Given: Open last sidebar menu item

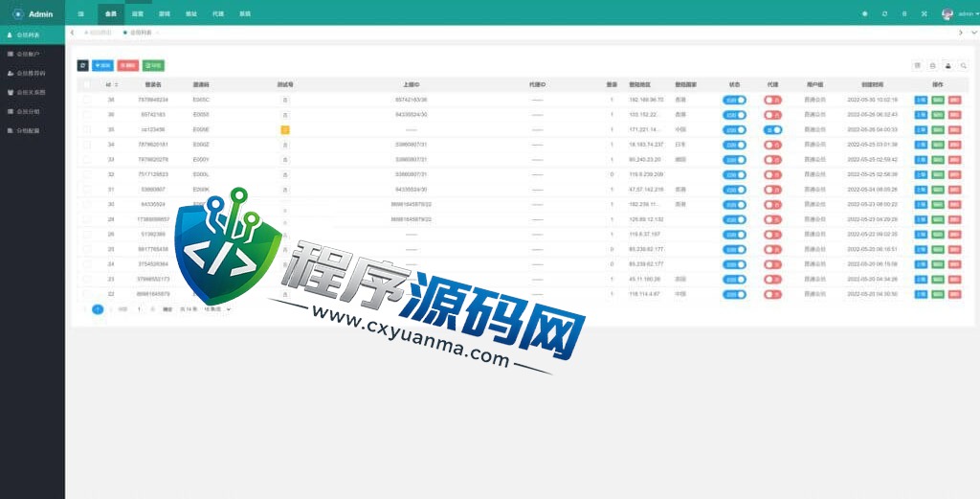Looking at the screenshot, I should click(33, 130).
